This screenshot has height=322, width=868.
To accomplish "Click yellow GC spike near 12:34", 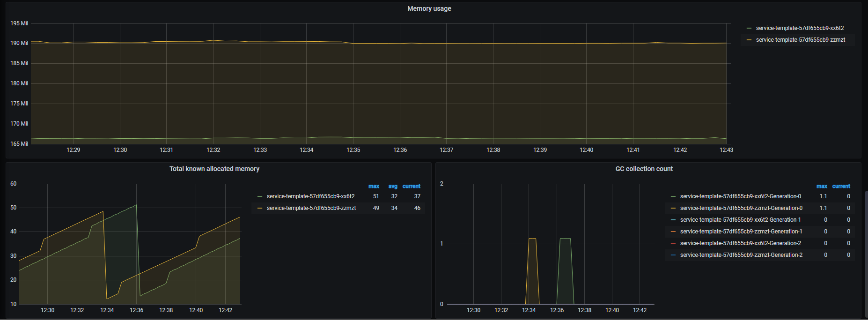I will click(x=532, y=272).
